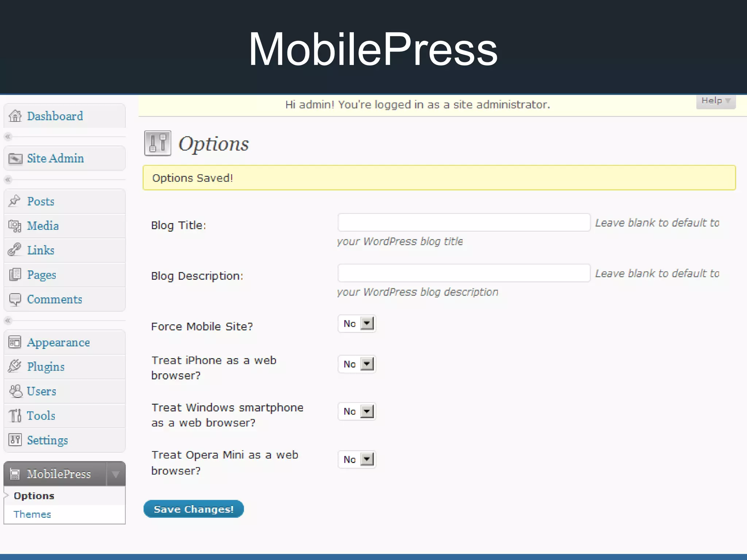Click 'Hi admin! You're logged in' message
Screen dimensions: 747x560
[x=418, y=105]
